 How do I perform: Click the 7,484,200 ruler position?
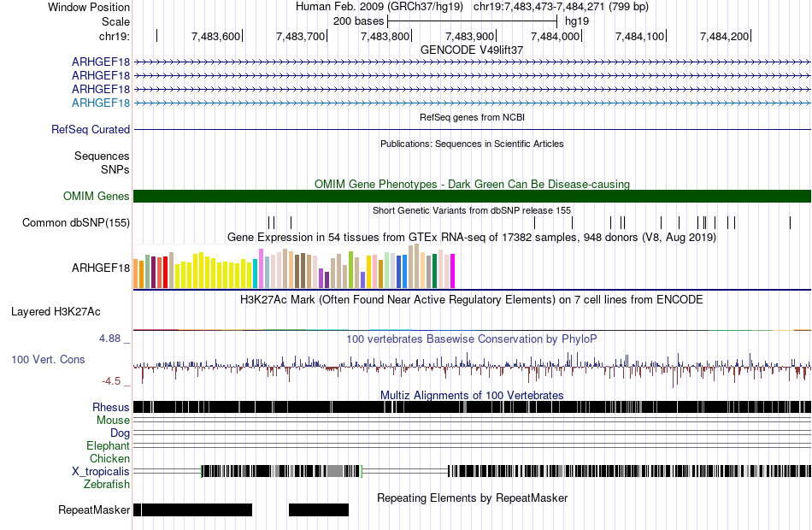[x=725, y=36]
